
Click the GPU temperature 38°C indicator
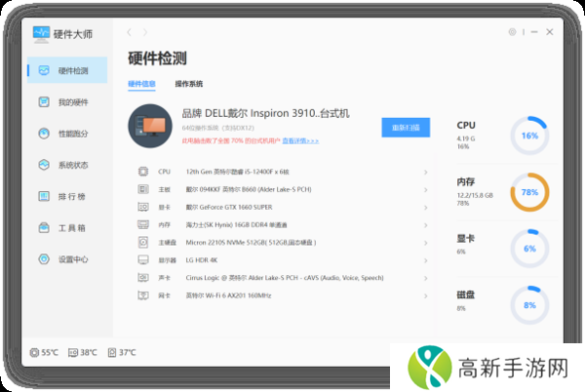tap(83, 352)
